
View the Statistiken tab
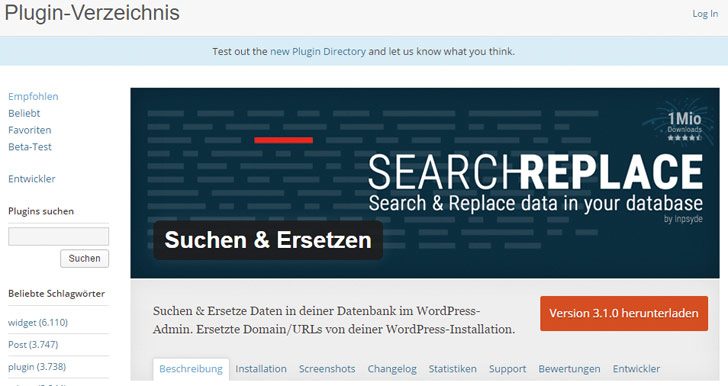pyautogui.click(x=453, y=369)
